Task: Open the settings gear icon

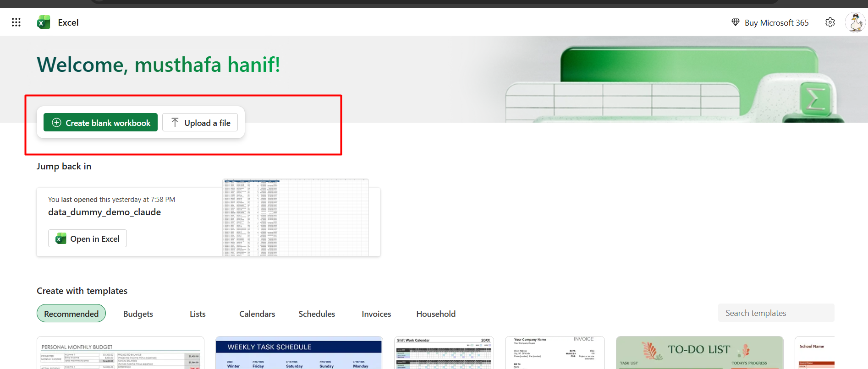Action: pyautogui.click(x=830, y=22)
